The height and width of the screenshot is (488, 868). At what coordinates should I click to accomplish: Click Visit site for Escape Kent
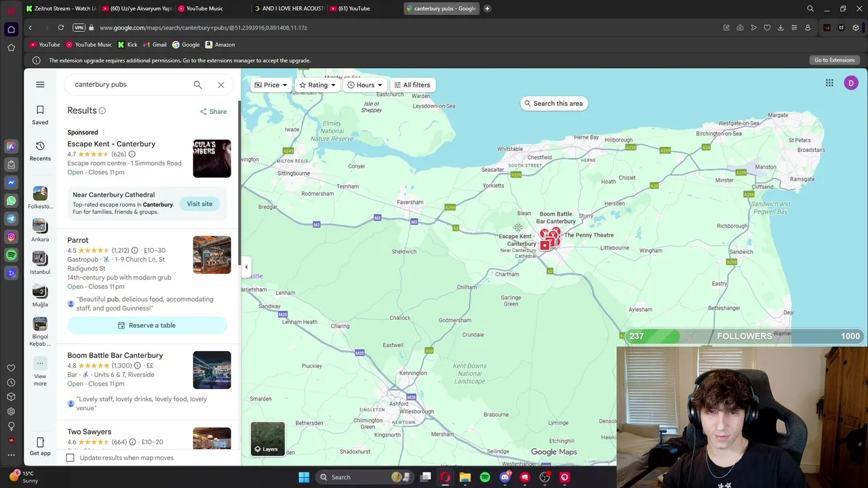click(x=199, y=203)
